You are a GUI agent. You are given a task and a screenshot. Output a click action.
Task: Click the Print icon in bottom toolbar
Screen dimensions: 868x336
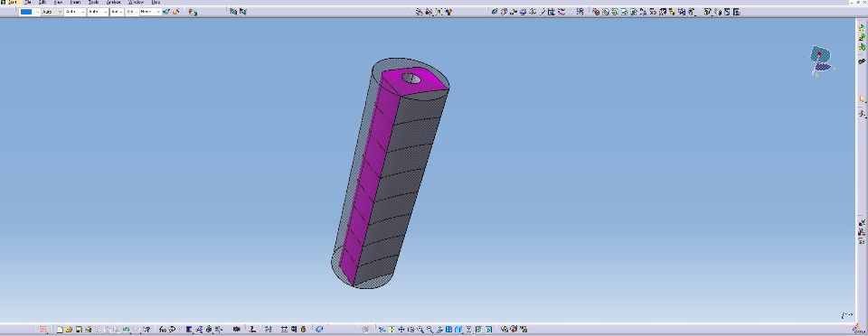88,330
